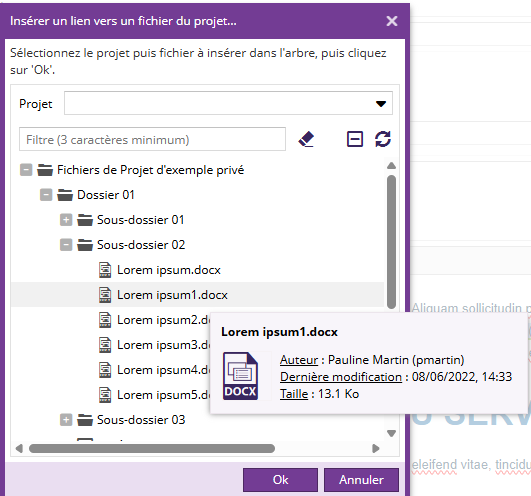Collapse the Dossier 01 folder
Screen dimensions: 531x496
tap(46, 195)
